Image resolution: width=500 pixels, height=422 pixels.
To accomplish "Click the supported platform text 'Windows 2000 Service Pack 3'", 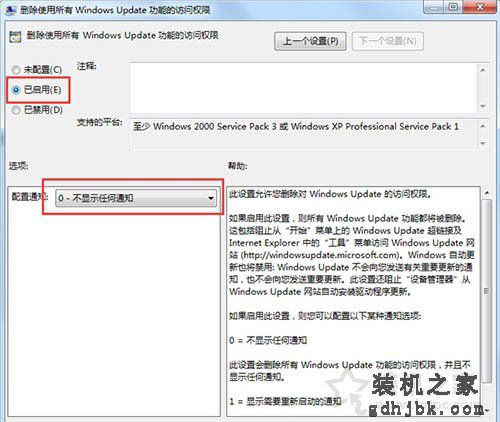I will [x=215, y=126].
